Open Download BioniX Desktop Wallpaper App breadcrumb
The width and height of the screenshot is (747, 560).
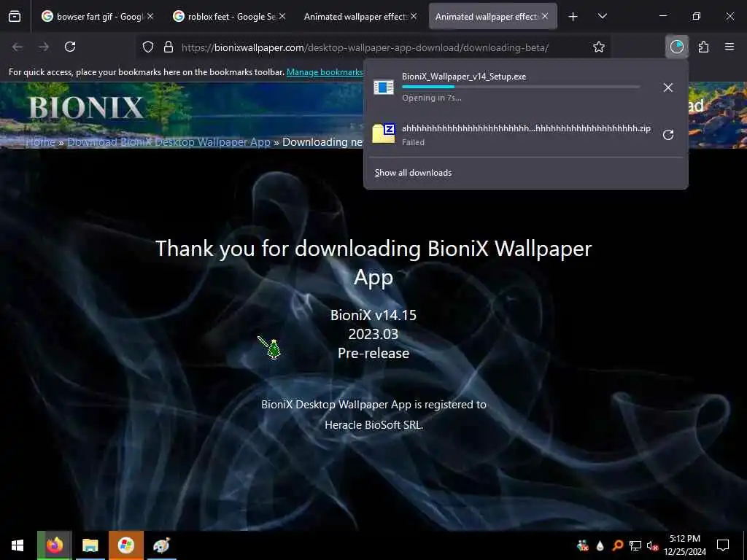(x=169, y=142)
